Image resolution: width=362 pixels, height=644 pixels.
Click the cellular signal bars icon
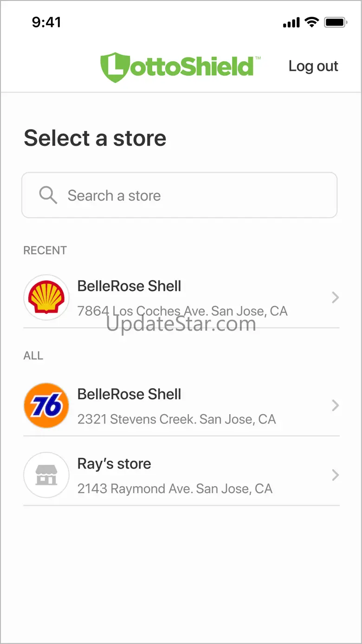pos(291,22)
